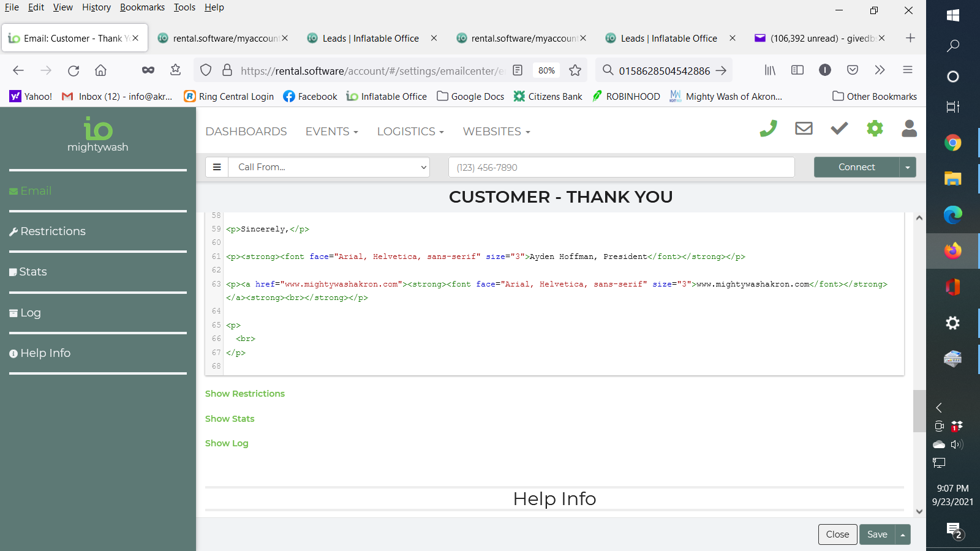
Task: Click the page vertical scrollbar thumb
Action: pos(919,410)
